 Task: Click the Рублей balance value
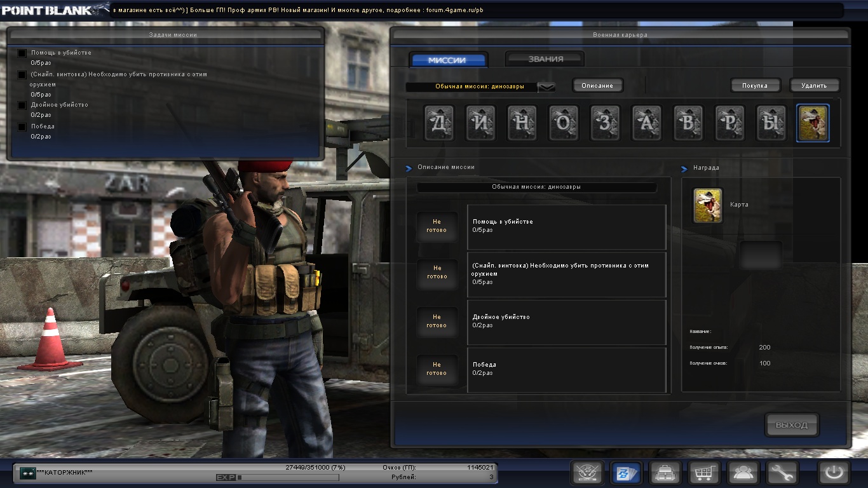coord(491,477)
